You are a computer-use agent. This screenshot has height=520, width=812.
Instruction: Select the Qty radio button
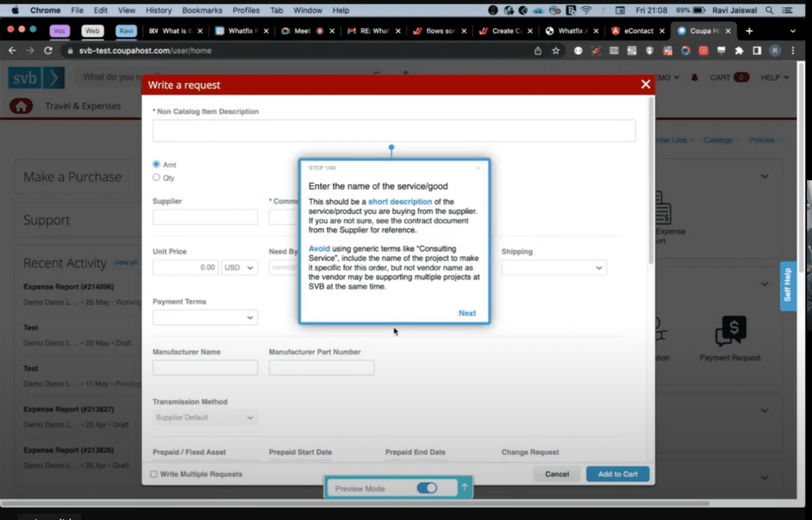[x=156, y=178]
